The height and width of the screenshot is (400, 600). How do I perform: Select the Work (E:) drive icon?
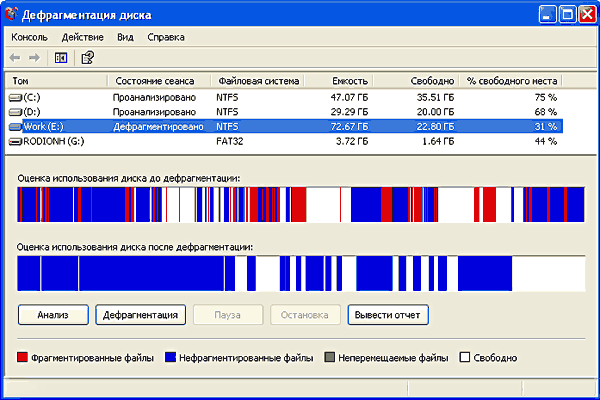tap(14, 127)
